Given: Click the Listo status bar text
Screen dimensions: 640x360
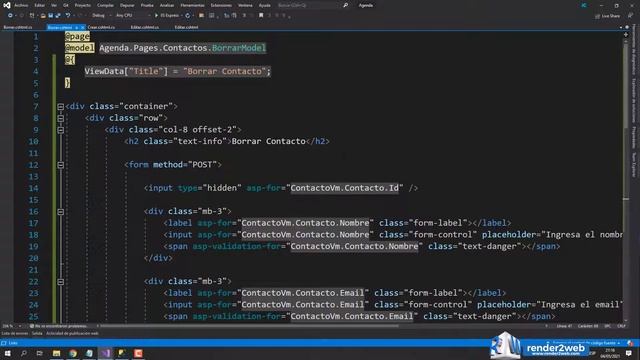Looking at the screenshot, I should [x=13, y=343].
